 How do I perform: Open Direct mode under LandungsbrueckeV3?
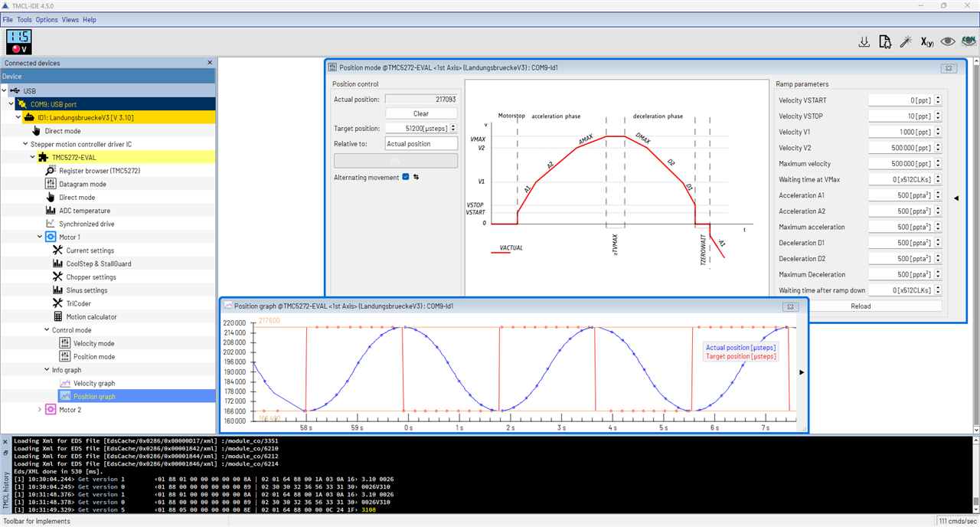(x=62, y=131)
